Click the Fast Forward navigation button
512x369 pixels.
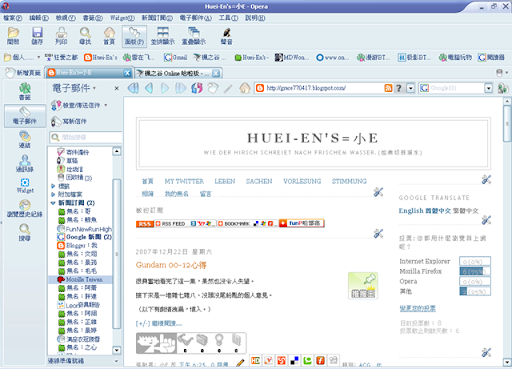click(x=181, y=88)
